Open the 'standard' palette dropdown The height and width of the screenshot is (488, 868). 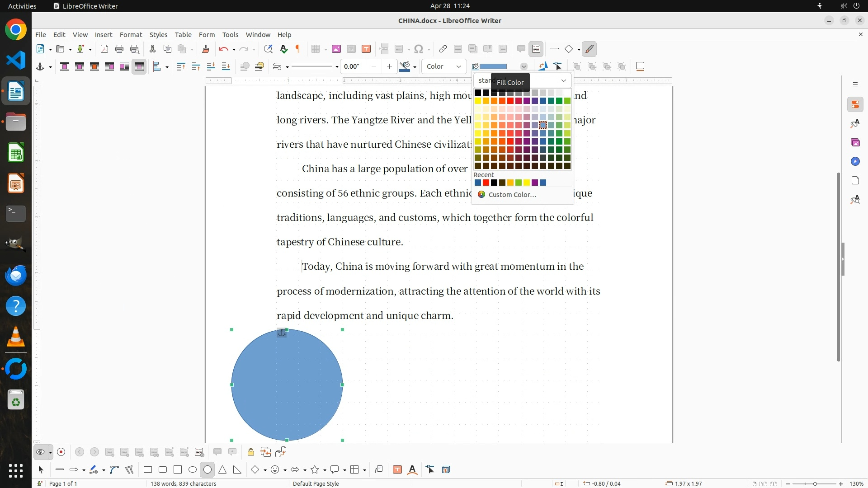[x=563, y=80]
